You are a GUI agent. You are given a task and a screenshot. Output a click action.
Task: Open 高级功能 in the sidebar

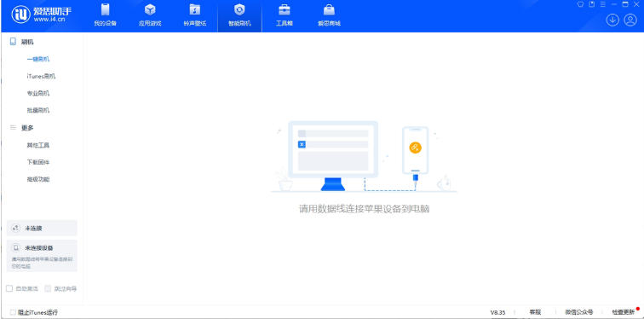pyautogui.click(x=38, y=180)
